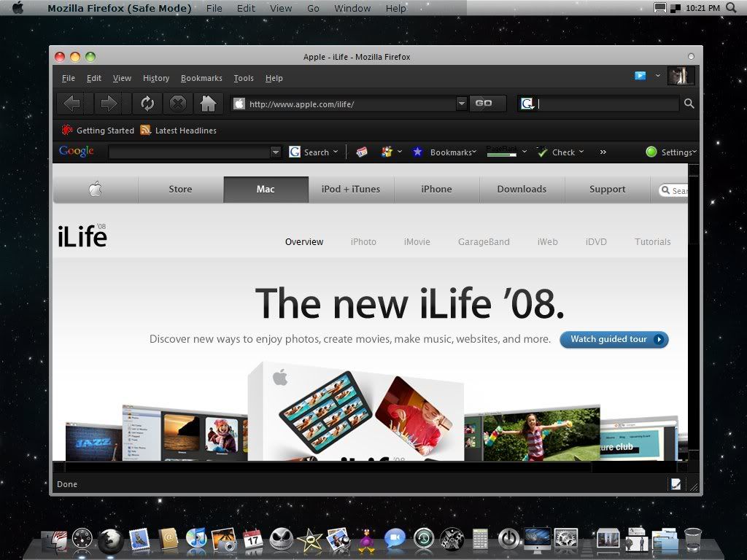Click inside the URL address field
The image size is (747, 560).
point(350,104)
